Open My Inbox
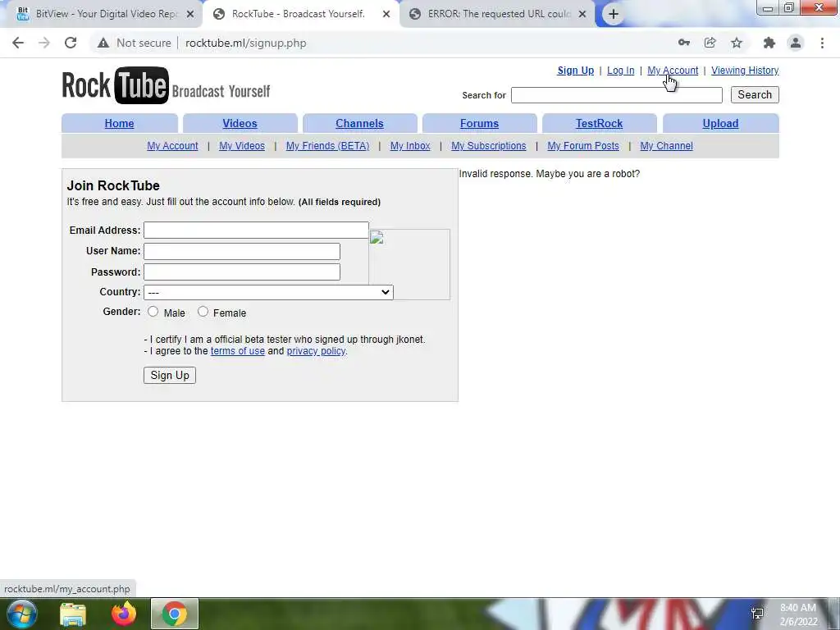 [410, 146]
